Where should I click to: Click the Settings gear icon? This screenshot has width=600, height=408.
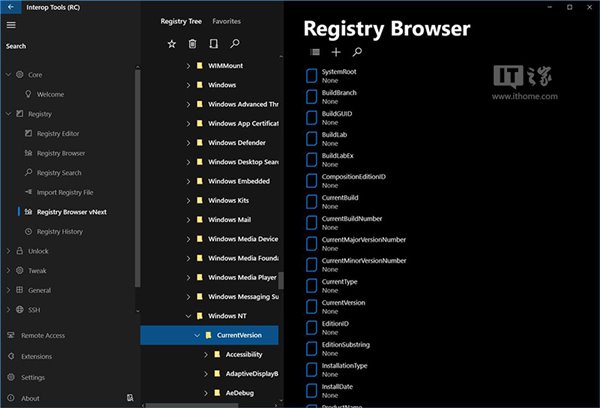point(11,377)
